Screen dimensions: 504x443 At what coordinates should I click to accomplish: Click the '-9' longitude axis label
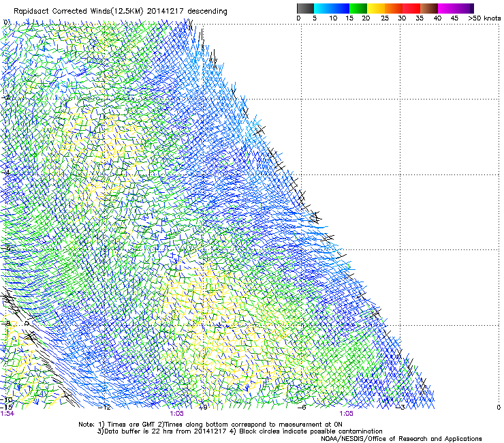pyautogui.click(x=203, y=408)
